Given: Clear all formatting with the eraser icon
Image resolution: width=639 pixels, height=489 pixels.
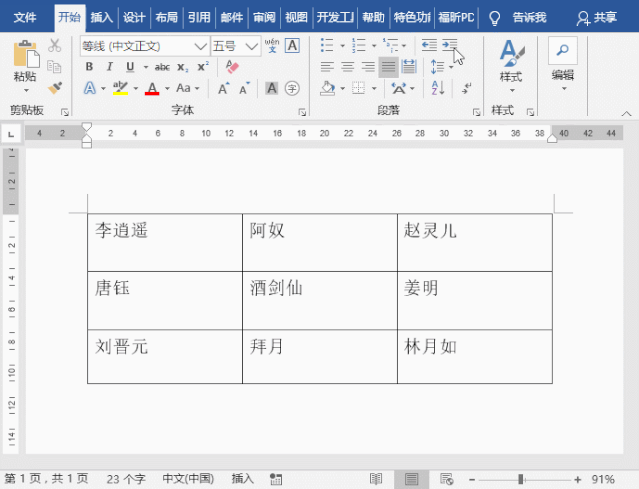Looking at the screenshot, I should (x=232, y=67).
